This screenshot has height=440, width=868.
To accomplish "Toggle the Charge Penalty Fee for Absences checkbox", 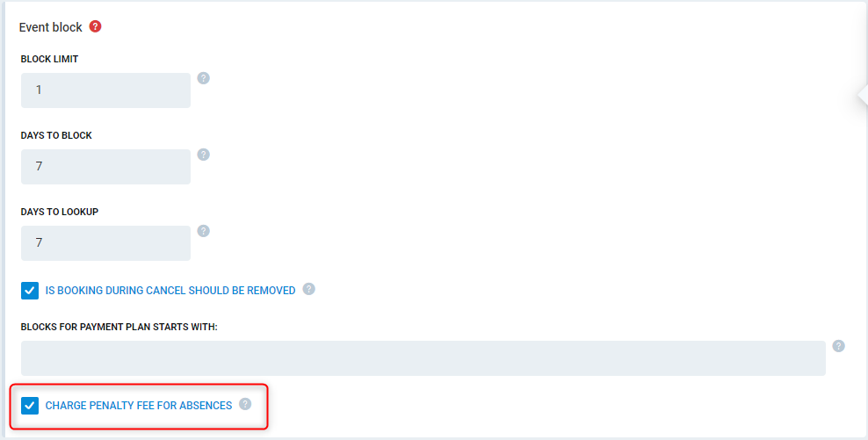I will pyautogui.click(x=30, y=406).
